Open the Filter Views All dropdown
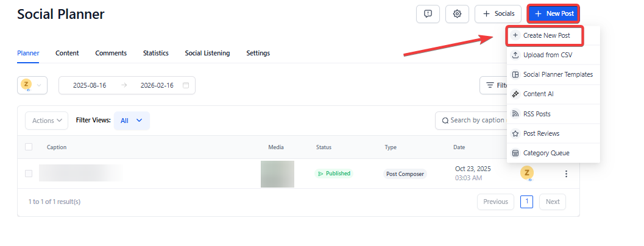This screenshot has width=644, height=246. [x=132, y=121]
